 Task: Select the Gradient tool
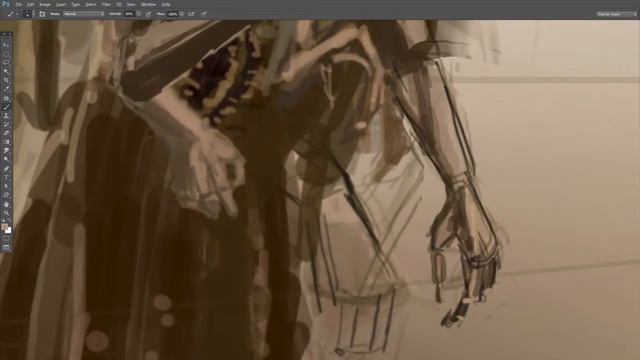click(6, 142)
